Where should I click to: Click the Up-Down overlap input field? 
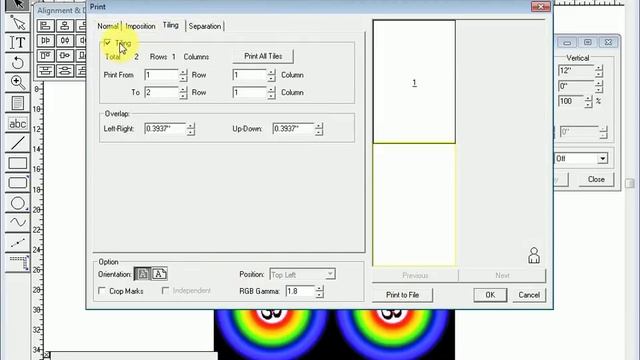coord(293,129)
